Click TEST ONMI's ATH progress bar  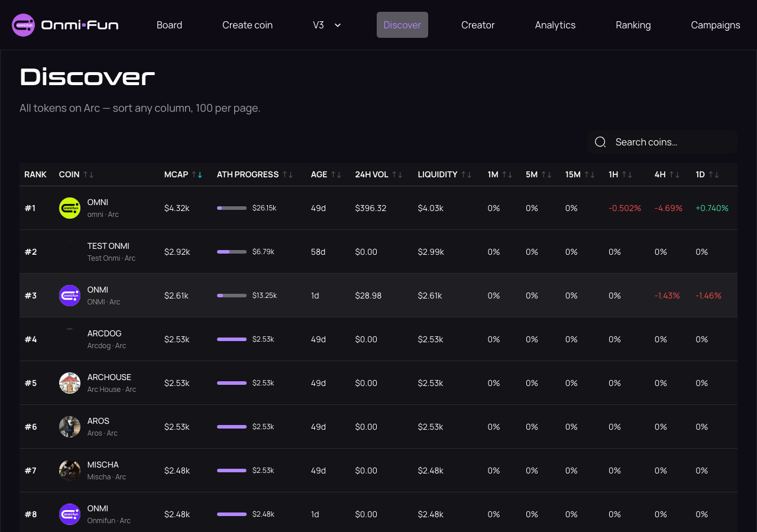(x=232, y=252)
